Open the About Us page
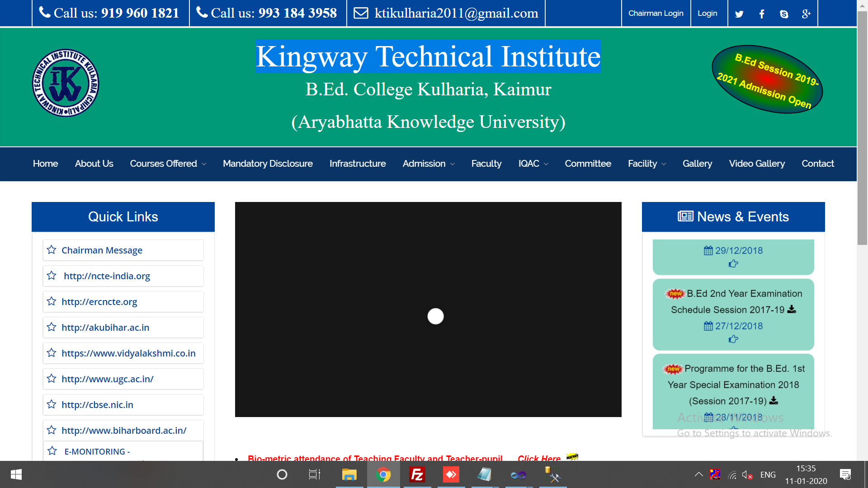Screen dimensions: 868x488 click(94, 164)
